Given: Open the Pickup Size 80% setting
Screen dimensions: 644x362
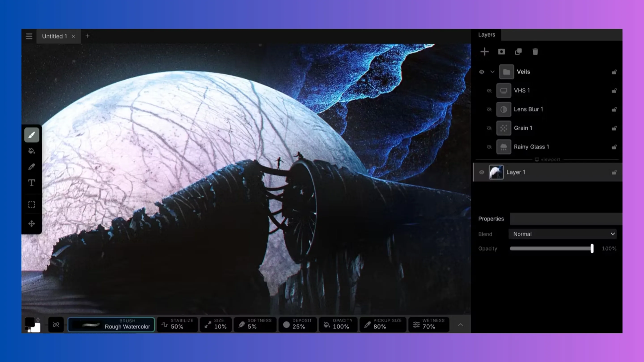Looking at the screenshot, I should coord(383,325).
